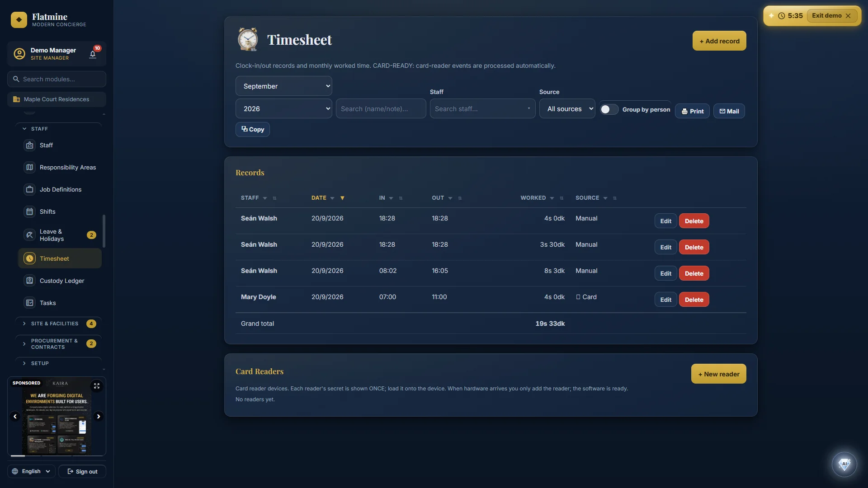Open the month dropdown showing September

click(x=284, y=86)
